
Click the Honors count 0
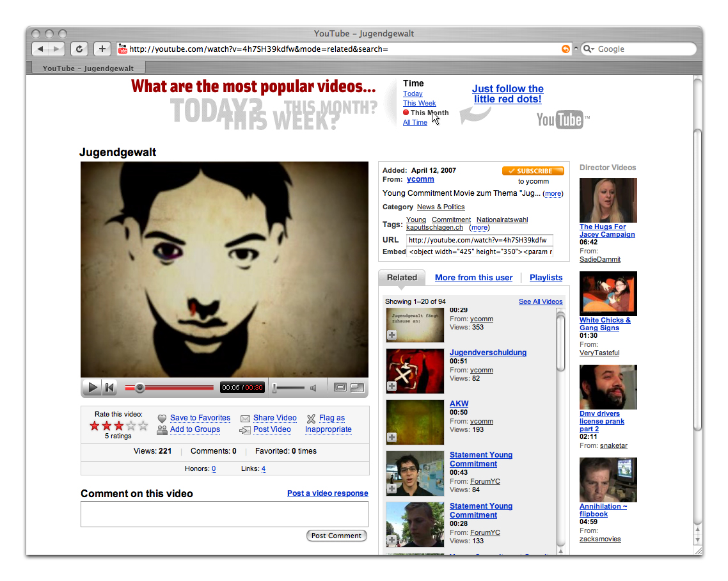coord(214,468)
